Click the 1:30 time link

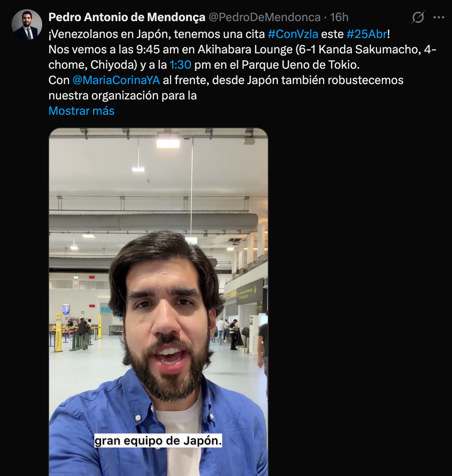[180, 65]
